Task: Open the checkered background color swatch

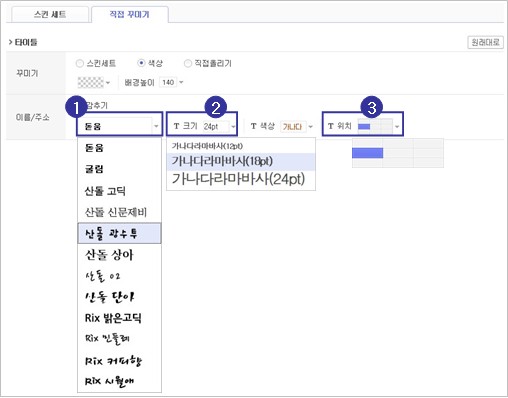Action: click(90, 82)
